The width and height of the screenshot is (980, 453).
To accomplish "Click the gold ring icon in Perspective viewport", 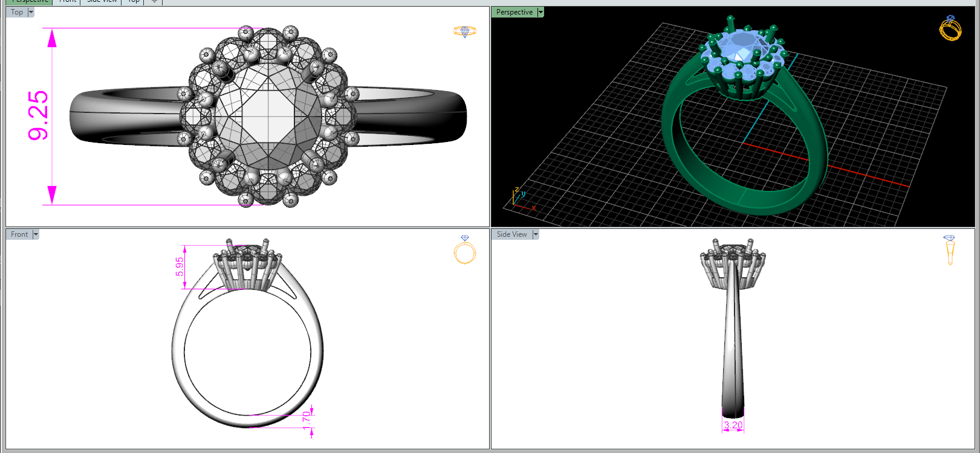I will (950, 28).
